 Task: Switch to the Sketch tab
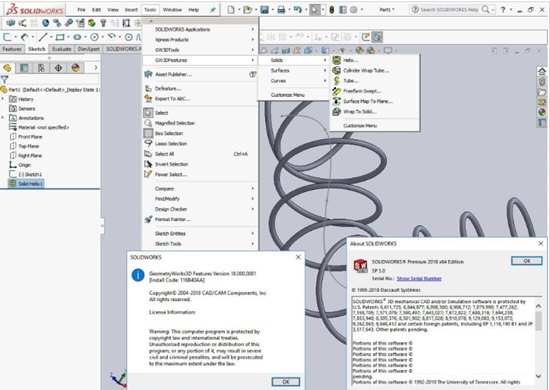pos(37,49)
